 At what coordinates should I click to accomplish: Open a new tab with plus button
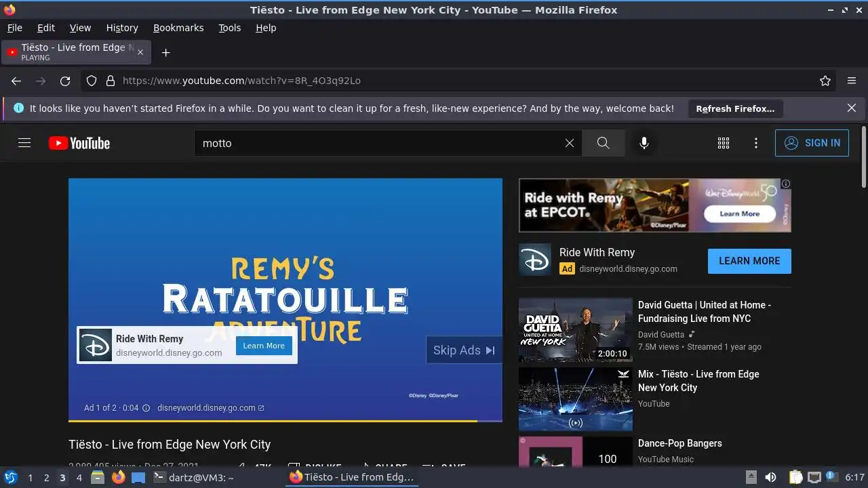tap(165, 52)
